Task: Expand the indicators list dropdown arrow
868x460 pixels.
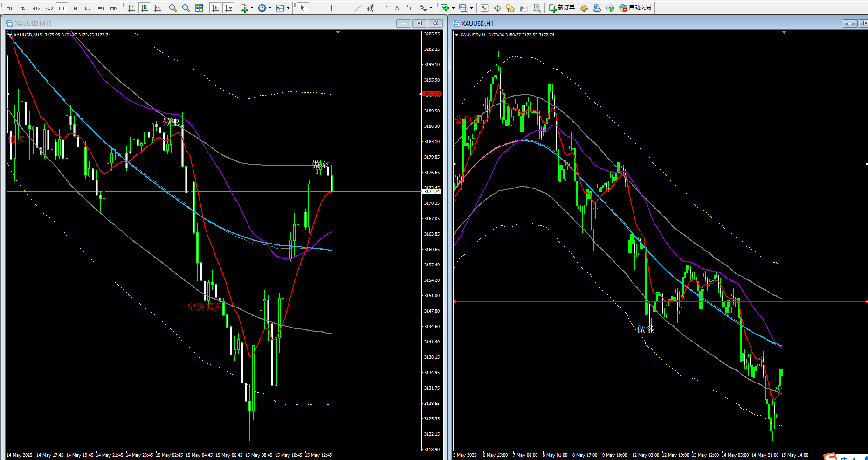Action: (x=252, y=8)
